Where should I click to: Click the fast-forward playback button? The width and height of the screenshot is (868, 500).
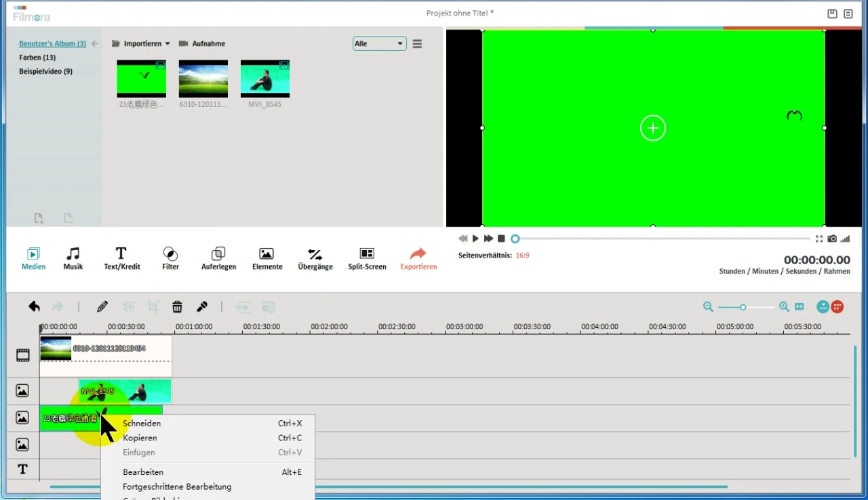pyautogui.click(x=488, y=238)
